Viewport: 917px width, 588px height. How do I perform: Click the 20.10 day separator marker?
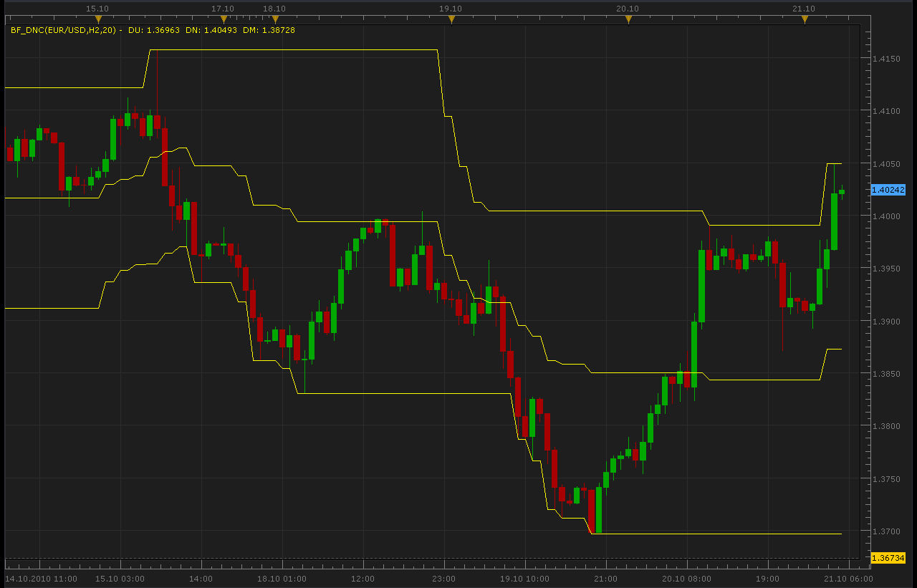tap(628, 19)
